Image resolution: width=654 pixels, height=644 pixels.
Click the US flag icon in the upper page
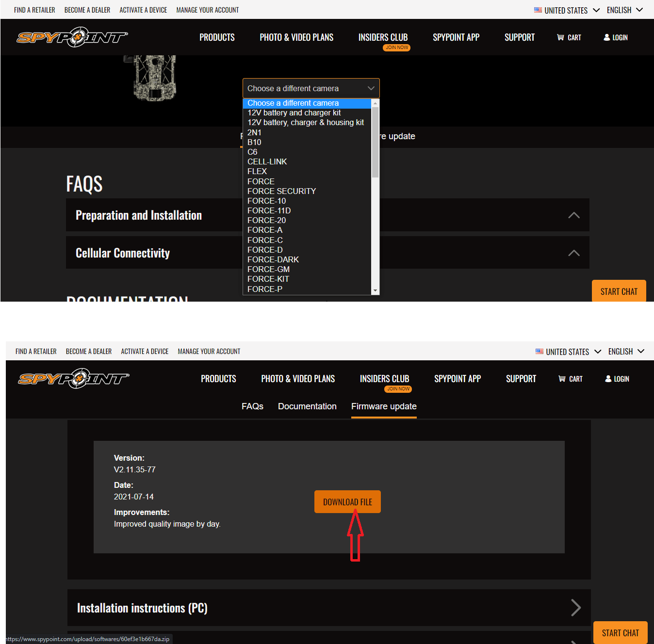(538, 10)
